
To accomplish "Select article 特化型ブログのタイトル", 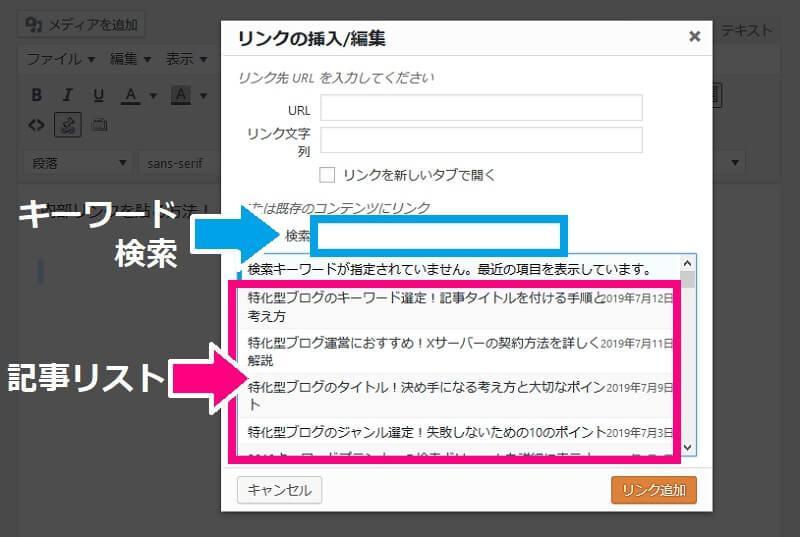I will (459, 396).
